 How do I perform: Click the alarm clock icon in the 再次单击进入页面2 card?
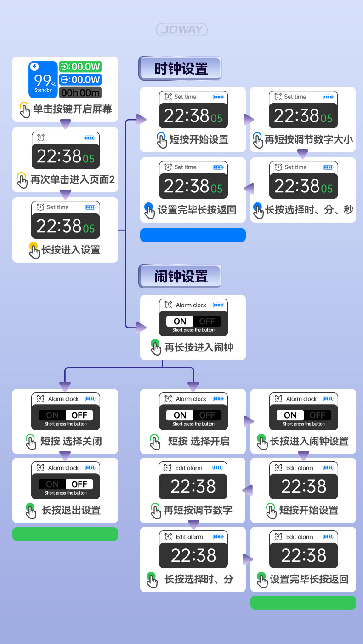click(x=40, y=138)
